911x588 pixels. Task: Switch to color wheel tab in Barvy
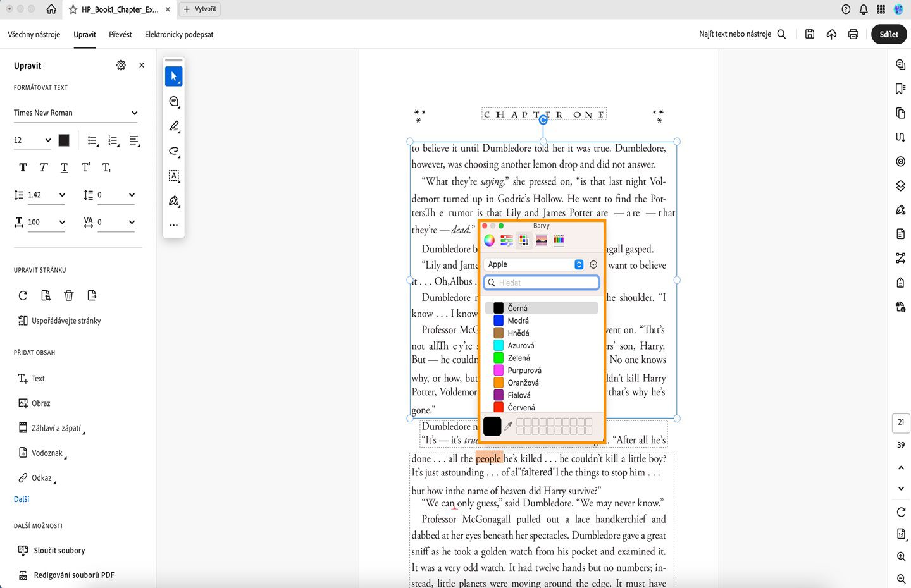[x=489, y=240]
